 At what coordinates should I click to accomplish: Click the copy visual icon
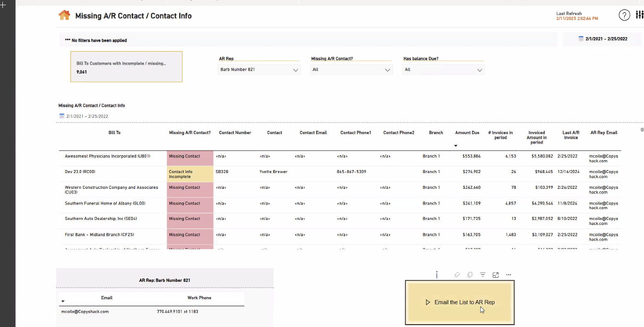click(470, 275)
